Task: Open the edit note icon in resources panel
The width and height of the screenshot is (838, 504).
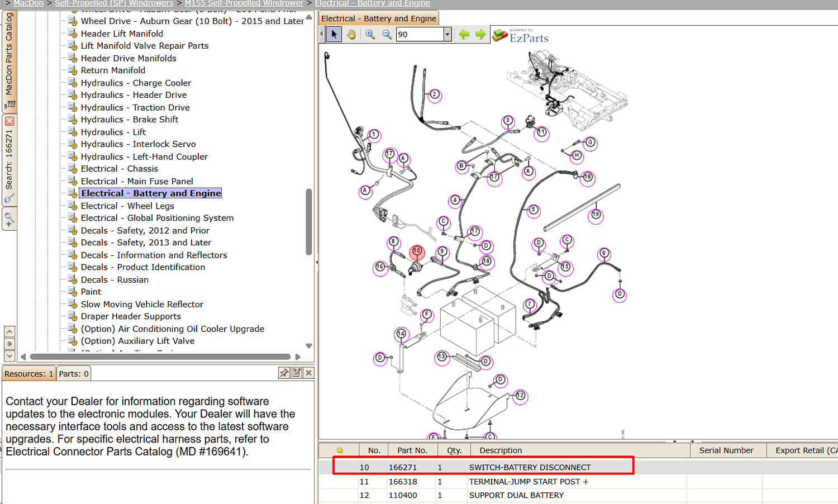Action: click(x=296, y=373)
